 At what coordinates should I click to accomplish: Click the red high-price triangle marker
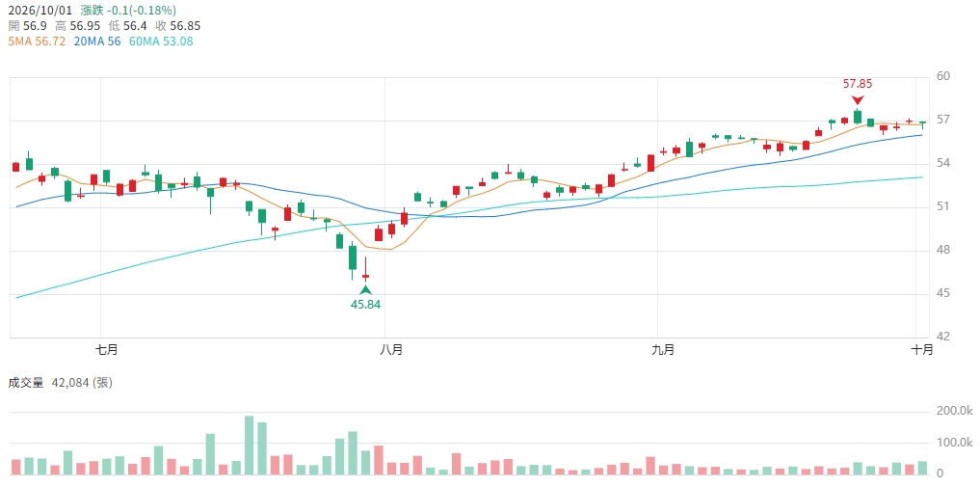pos(858,100)
